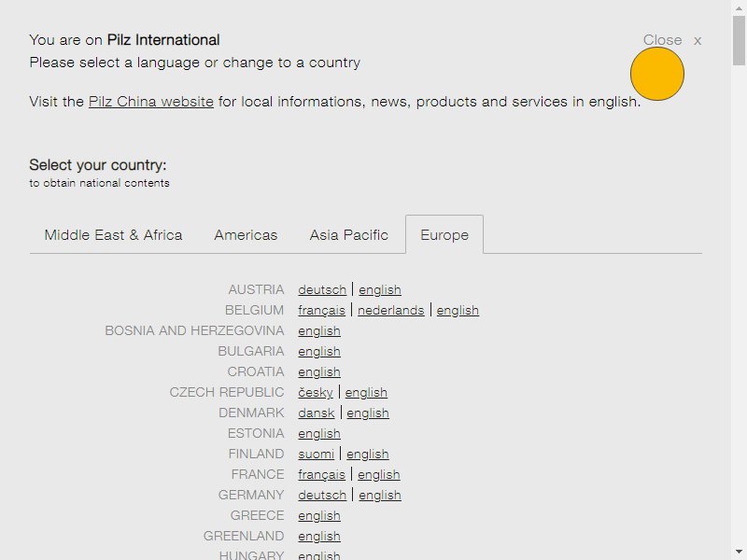Pick english for Belgium
747x560 pixels.
pyautogui.click(x=458, y=310)
